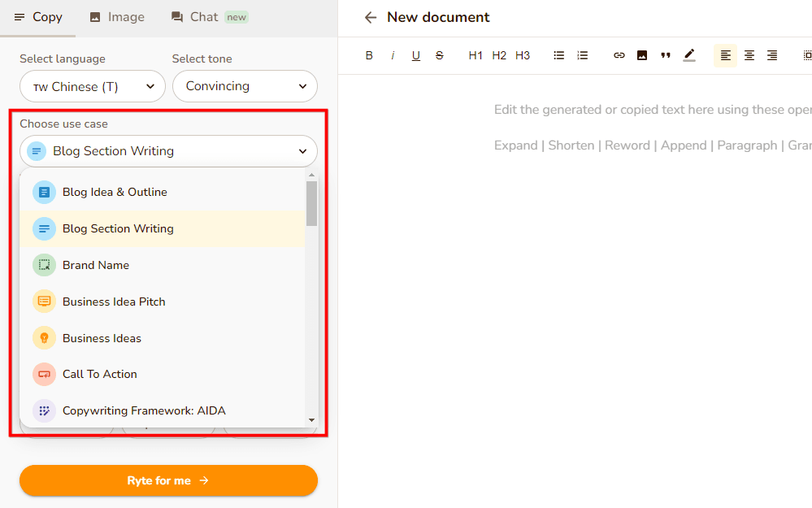
Task: Align text to the left
Action: 726,55
